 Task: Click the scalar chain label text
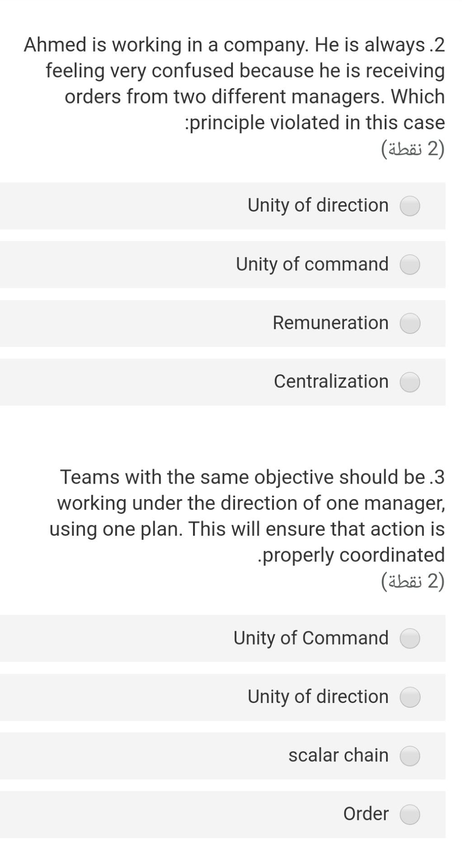point(339,755)
